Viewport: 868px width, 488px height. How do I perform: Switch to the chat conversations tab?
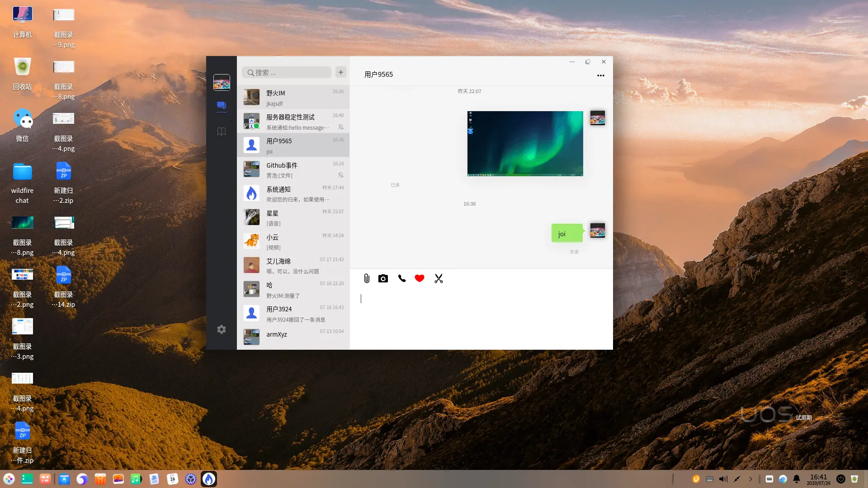pyautogui.click(x=221, y=105)
